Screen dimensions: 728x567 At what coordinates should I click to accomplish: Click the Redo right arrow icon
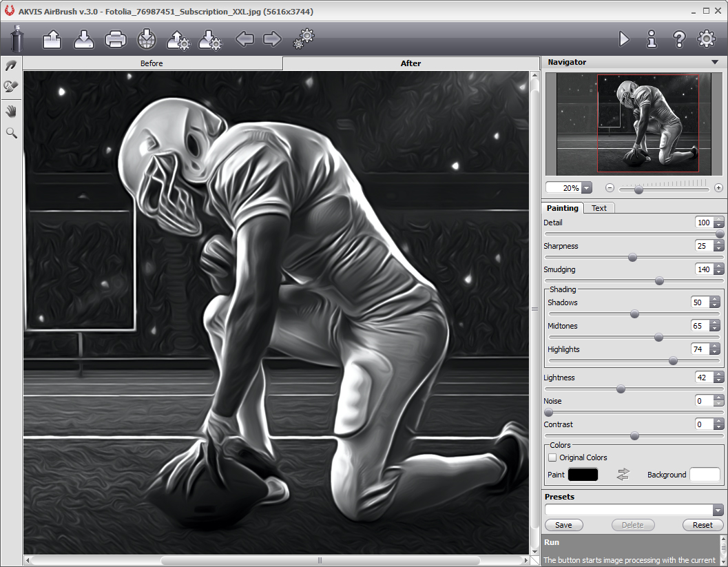[x=273, y=39]
